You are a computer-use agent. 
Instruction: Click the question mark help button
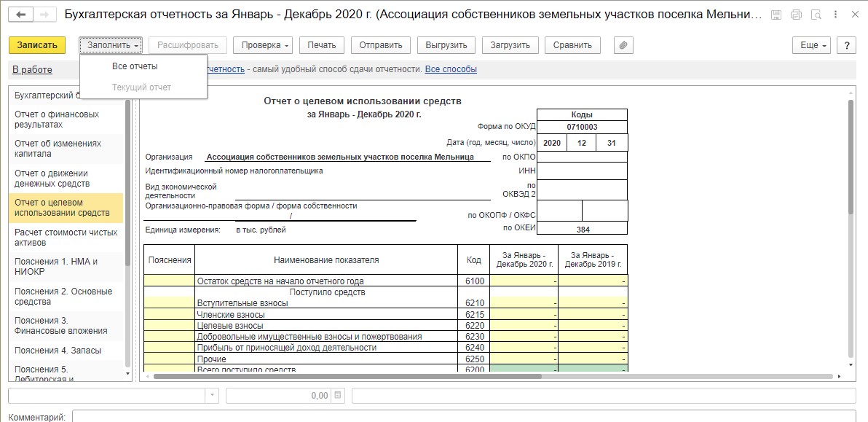(846, 45)
